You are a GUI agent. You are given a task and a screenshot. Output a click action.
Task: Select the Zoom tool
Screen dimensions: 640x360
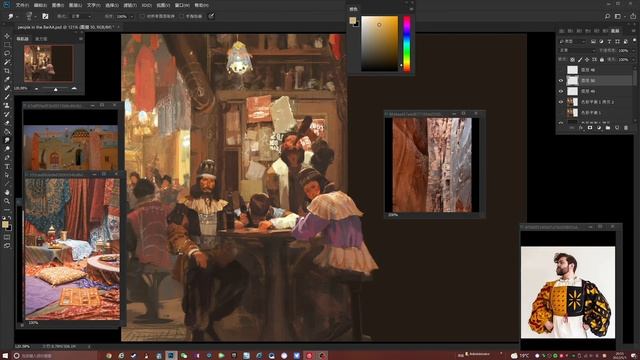pyautogui.click(x=7, y=201)
